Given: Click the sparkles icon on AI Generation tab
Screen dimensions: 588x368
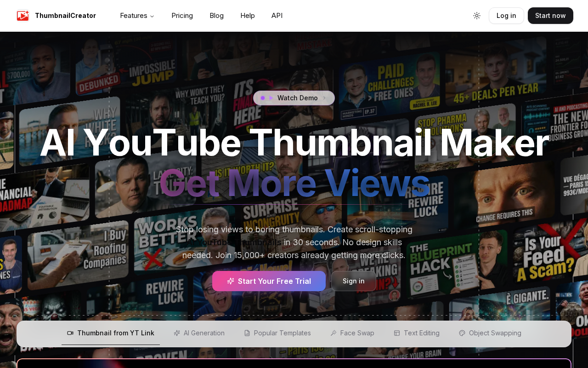Looking at the screenshot, I should pyautogui.click(x=177, y=333).
